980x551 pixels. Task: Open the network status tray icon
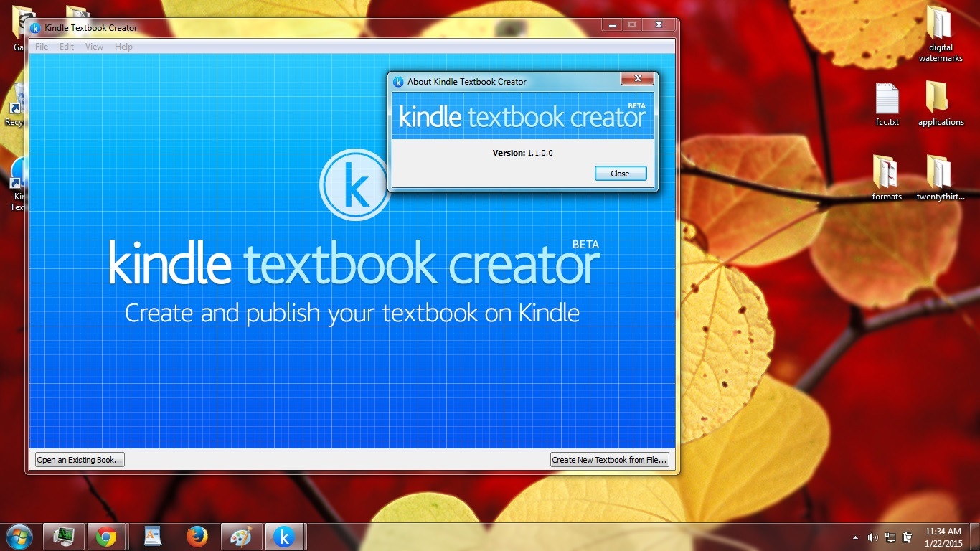pyautogui.click(x=890, y=537)
